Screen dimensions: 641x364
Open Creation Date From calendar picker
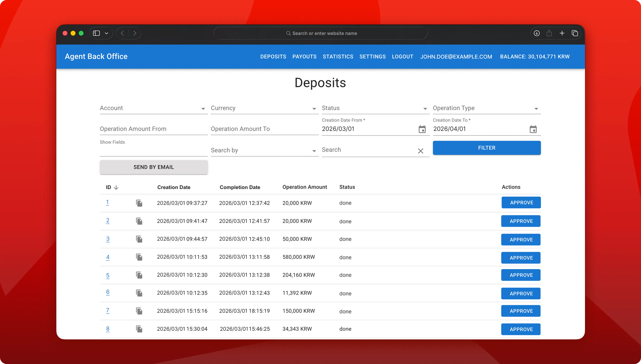pos(422,129)
